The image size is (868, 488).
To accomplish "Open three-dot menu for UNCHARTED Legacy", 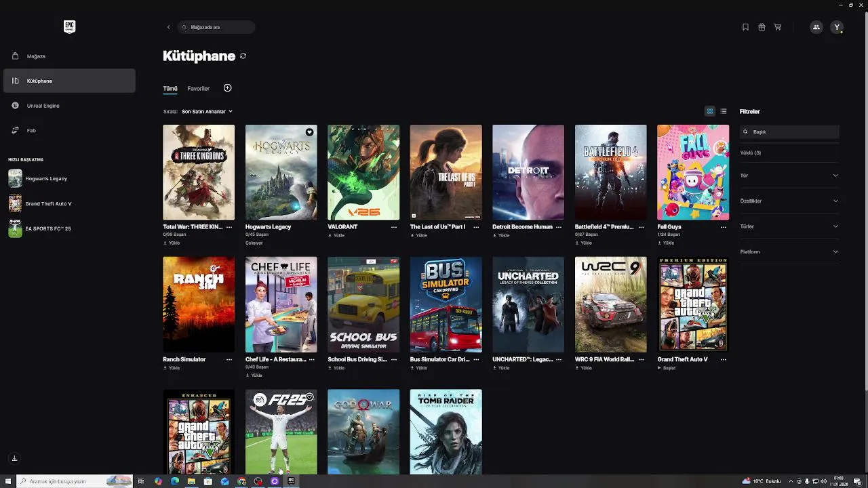I will pos(558,359).
